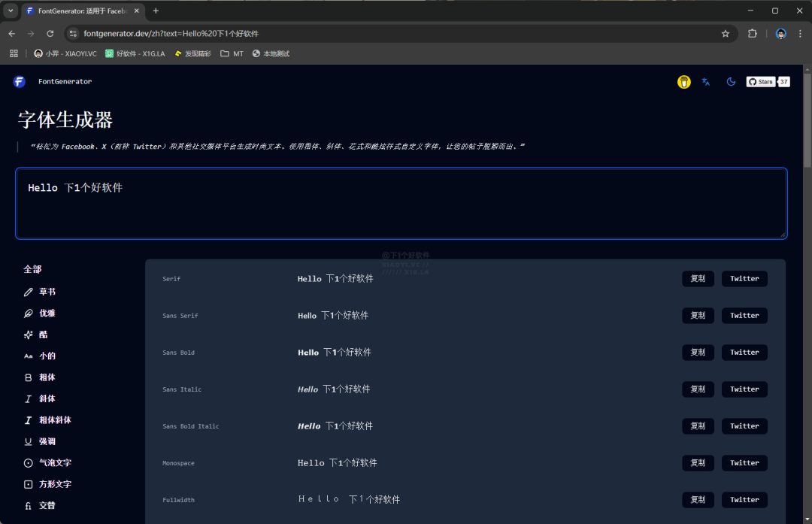Reload the current page
Image resolution: width=812 pixels, height=524 pixels.
[x=50, y=34]
